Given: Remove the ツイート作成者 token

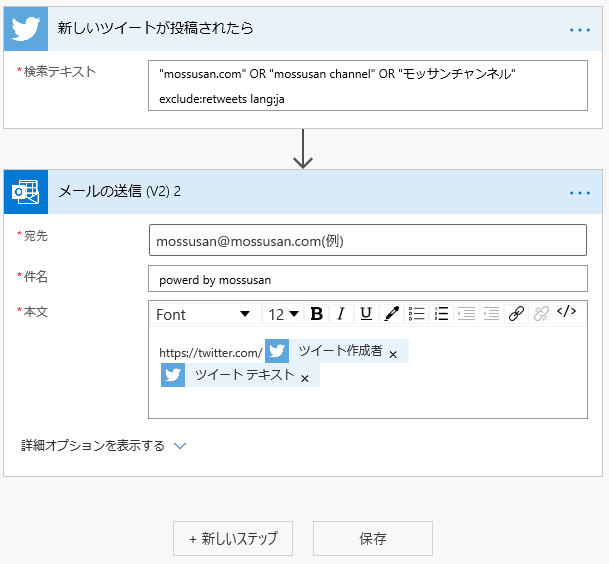Looking at the screenshot, I should tap(393, 354).
